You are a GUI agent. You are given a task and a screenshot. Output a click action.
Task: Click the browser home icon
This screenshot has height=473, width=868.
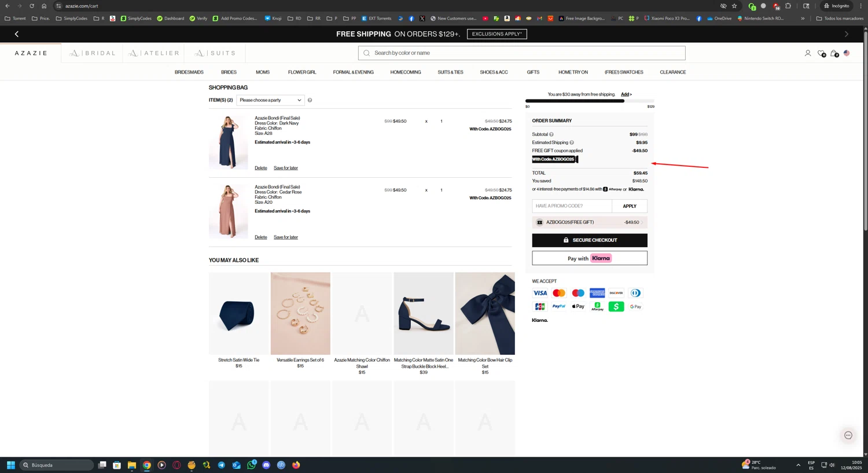[x=44, y=6]
